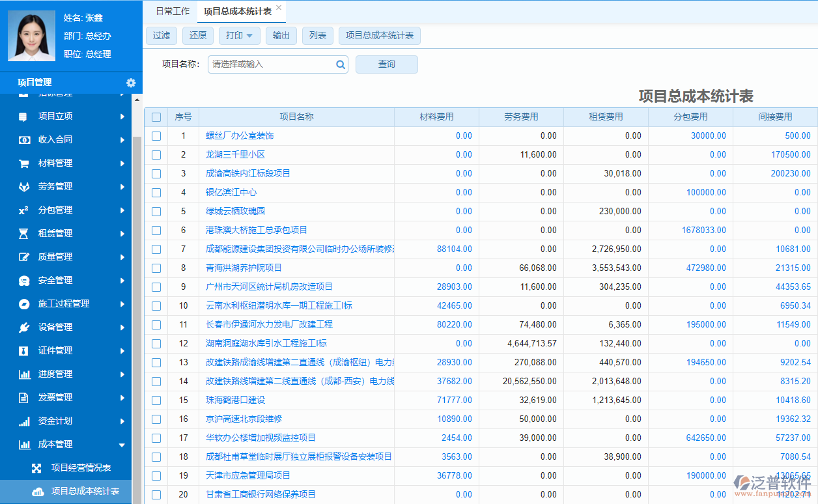Check the checkbox for 龙湖三千里小区 row
Screen dimensions: 818x504
coord(156,154)
